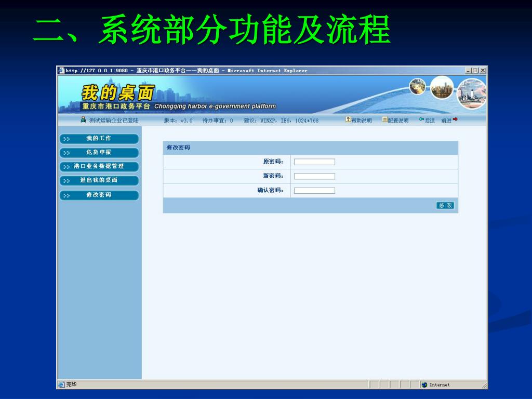
Task: Click the 版本: v3.0 text
Action: click(x=178, y=121)
